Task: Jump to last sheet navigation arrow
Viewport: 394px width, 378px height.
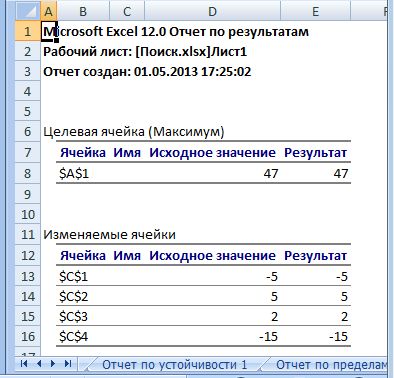Action: click(x=68, y=363)
